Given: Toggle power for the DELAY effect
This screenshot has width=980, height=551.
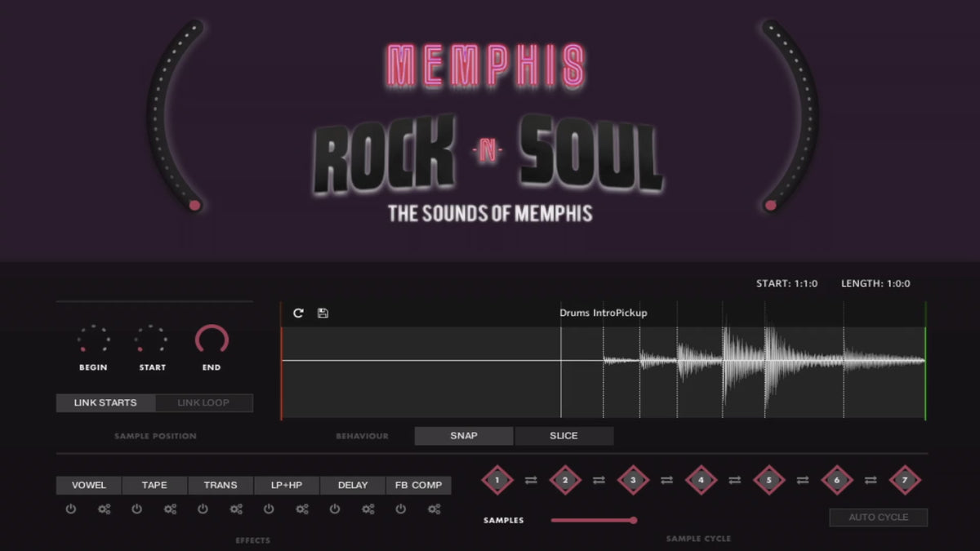Looking at the screenshot, I should (335, 509).
